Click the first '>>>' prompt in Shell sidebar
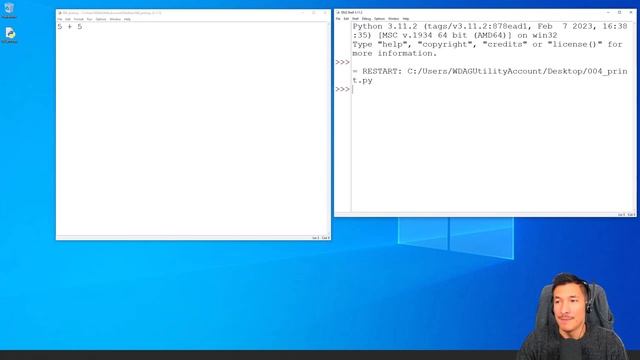640x360 pixels. (x=342, y=62)
